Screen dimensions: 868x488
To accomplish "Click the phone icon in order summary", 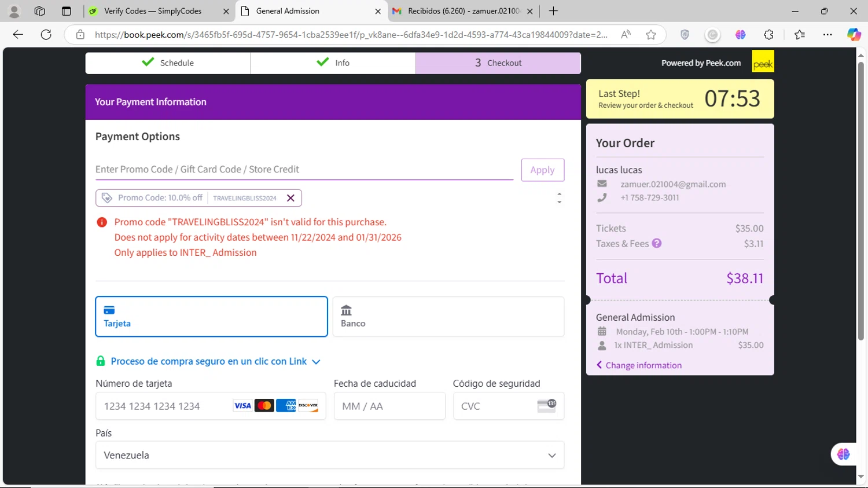I will pos(602,197).
